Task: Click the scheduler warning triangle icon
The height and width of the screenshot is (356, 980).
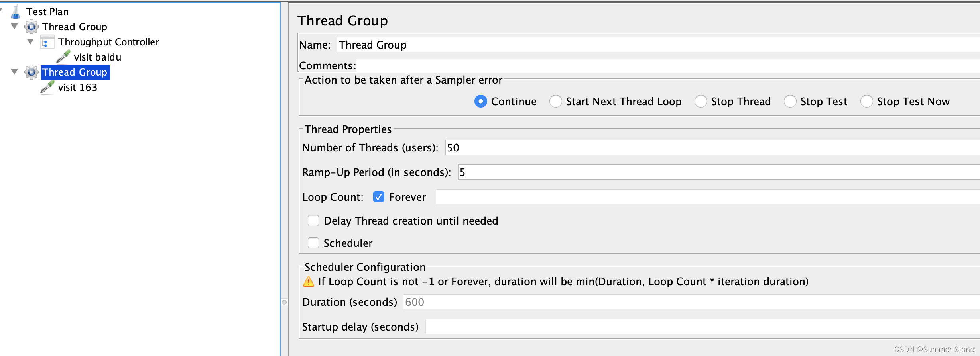Action: click(x=308, y=282)
